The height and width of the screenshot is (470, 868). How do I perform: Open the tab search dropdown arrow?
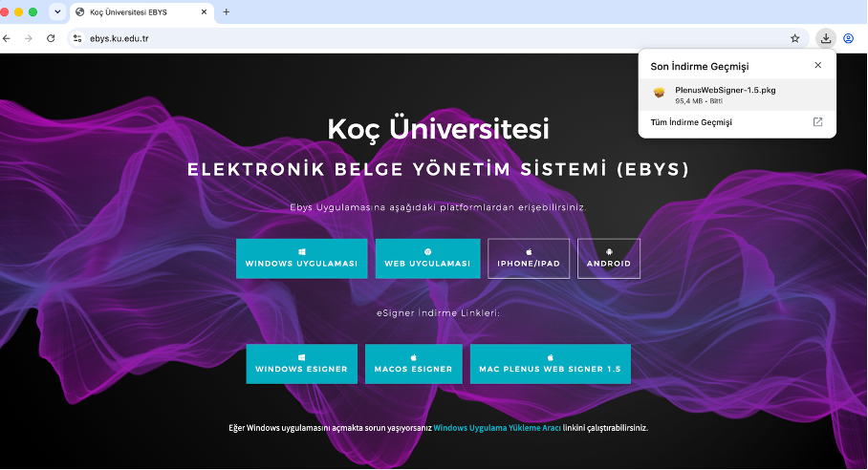[x=57, y=11]
